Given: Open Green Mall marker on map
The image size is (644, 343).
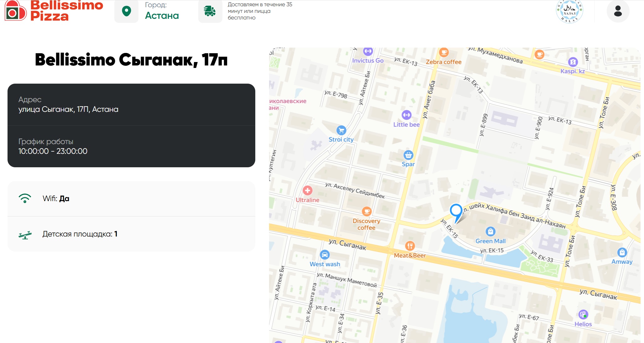Looking at the screenshot, I should 490,231.
